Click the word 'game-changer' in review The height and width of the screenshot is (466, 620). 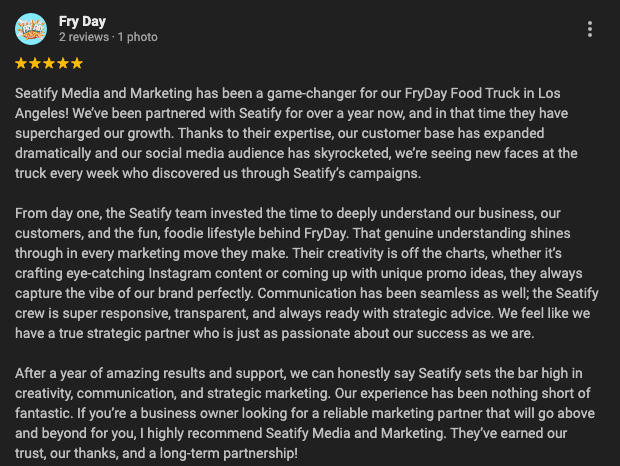pyautogui.click(x=288, y=91)
